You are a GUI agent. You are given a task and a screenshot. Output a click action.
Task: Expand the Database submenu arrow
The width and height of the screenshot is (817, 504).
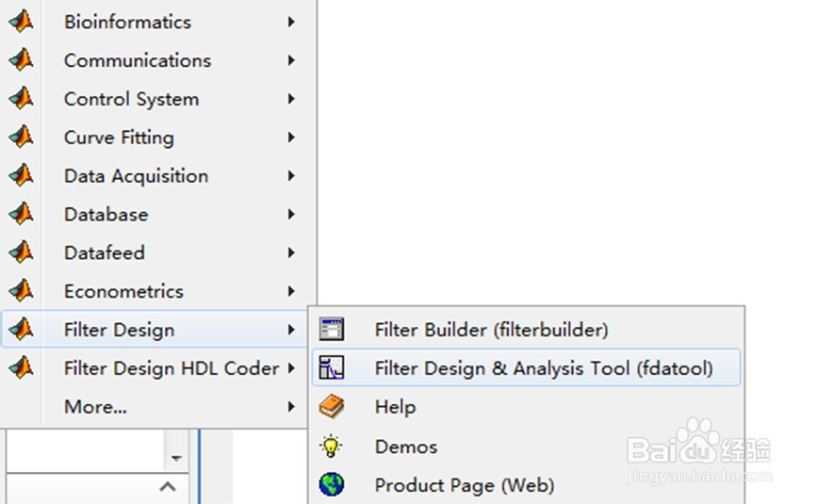click(x=291, y=214)
